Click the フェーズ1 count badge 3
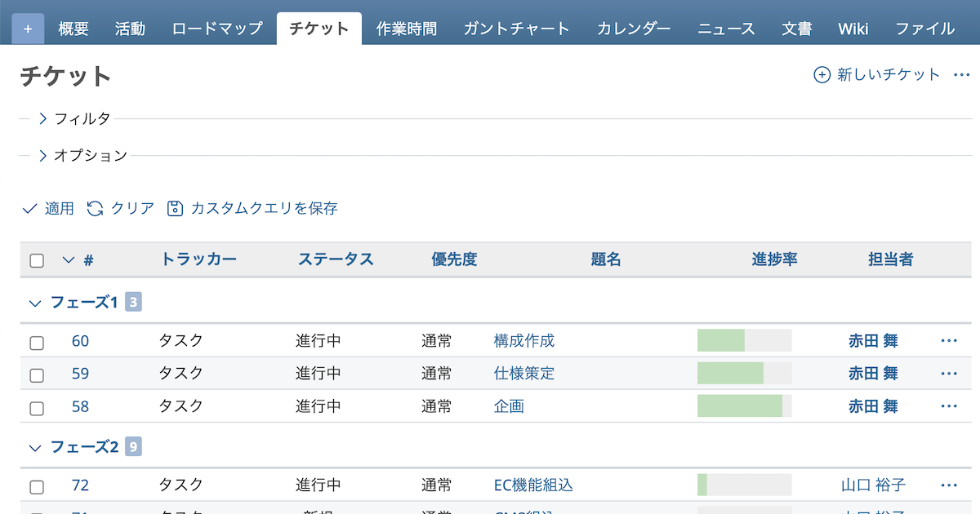 point(133,303)
